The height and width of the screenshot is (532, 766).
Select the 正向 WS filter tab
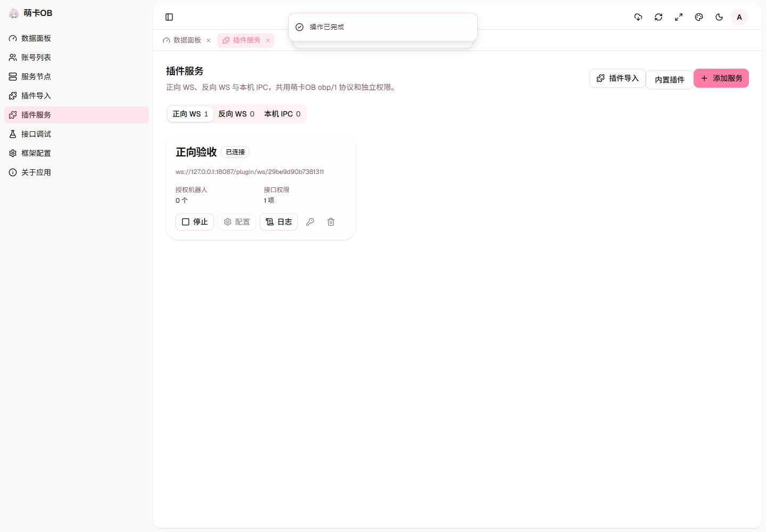[x=190, y=114]
